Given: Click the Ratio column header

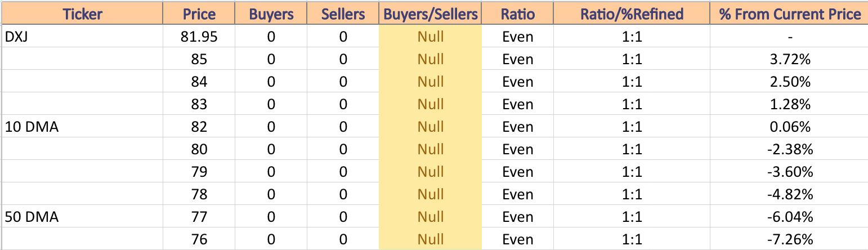Looking at the screenshot, I should 518,14.
